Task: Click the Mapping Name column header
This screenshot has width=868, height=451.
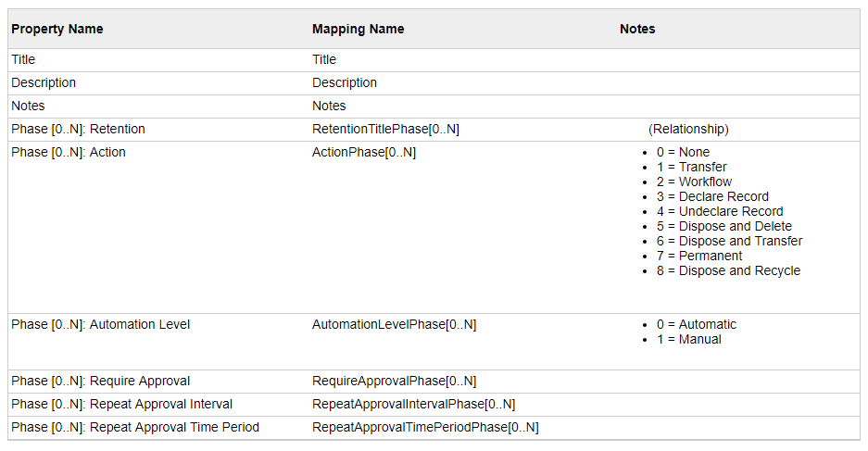Action: (x=359, y=29)
